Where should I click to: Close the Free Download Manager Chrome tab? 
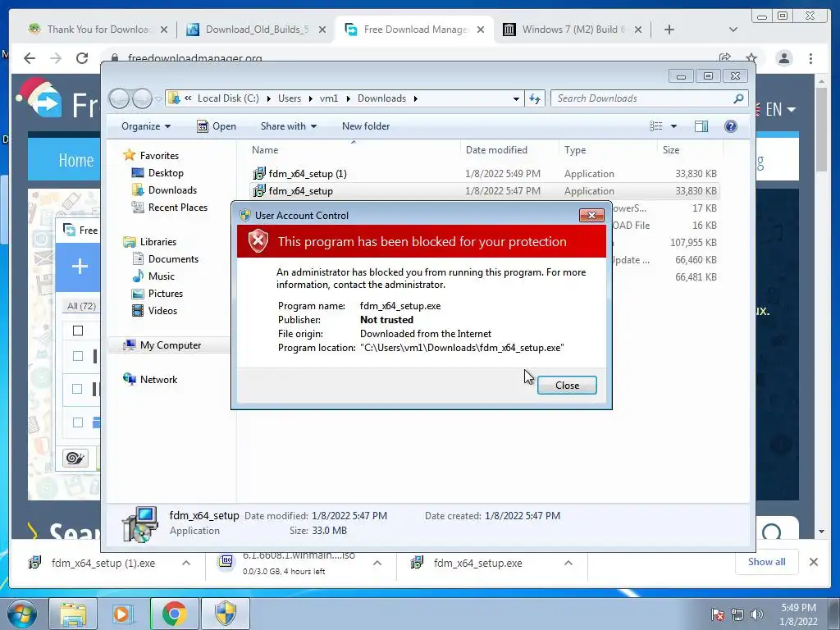tap(481, 30)
